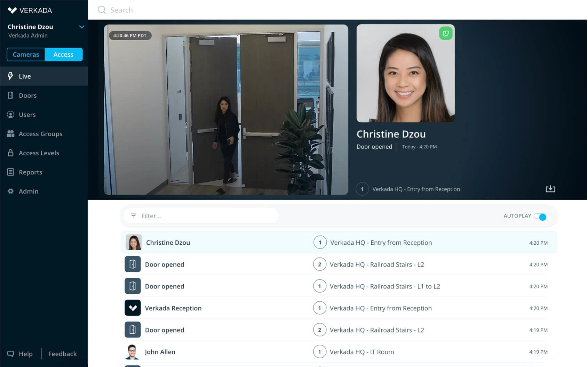The width and height of the screenshot is (588, 367).
Task: Open the Admin gear icon
Action: [x=10, y=191]
